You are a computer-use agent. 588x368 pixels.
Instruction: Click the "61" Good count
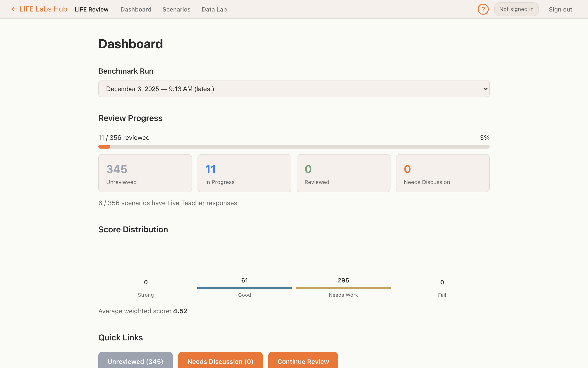[x=244, y=280]
